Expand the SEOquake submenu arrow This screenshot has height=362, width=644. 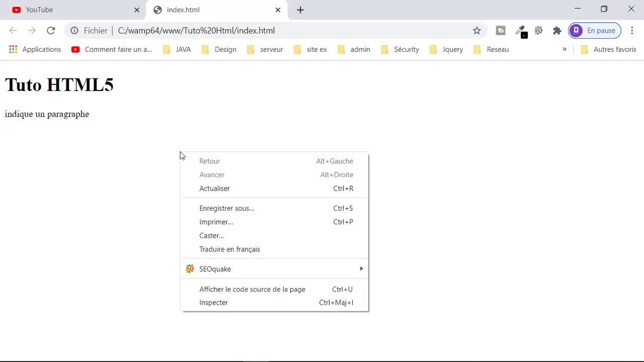tap(361, 269)
